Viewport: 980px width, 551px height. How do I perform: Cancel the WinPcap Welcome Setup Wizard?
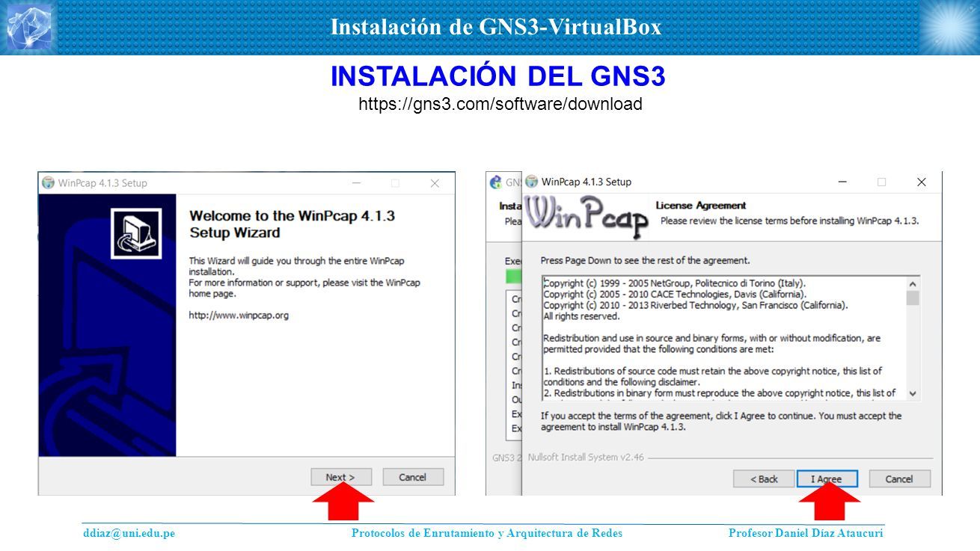click(413, 477)
